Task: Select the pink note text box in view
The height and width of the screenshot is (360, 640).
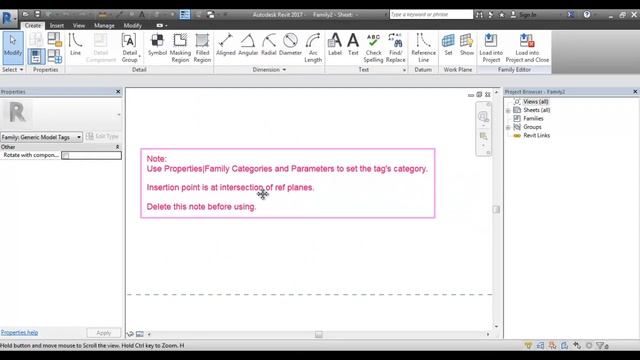Action: point(288,183)
